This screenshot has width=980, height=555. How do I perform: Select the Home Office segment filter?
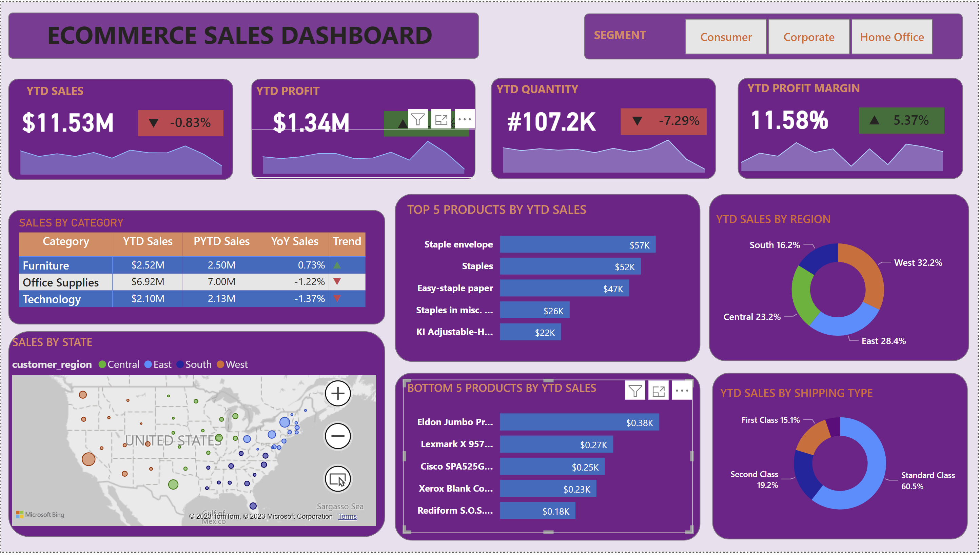click(892, 37)
